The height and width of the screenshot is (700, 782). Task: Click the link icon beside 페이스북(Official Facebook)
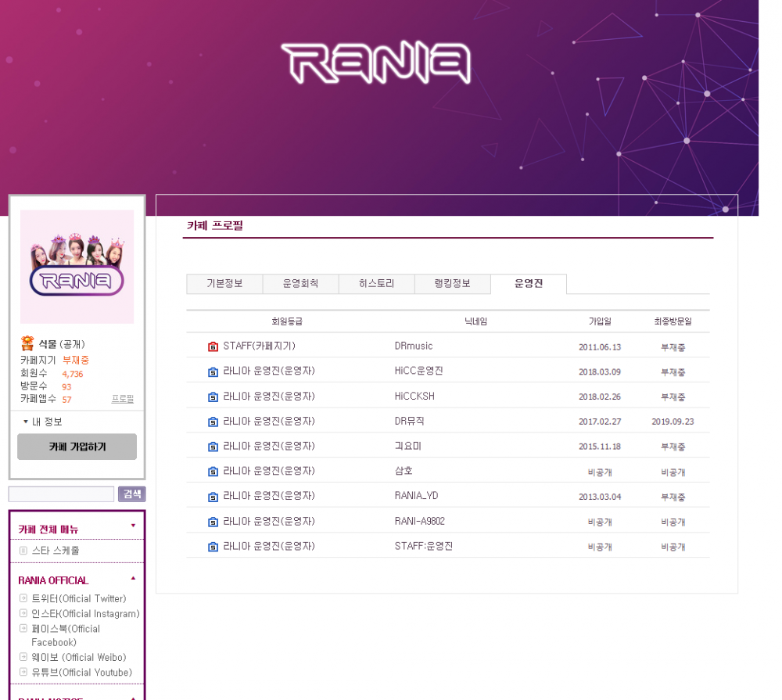pyautogui.click(x=23, y=628)
